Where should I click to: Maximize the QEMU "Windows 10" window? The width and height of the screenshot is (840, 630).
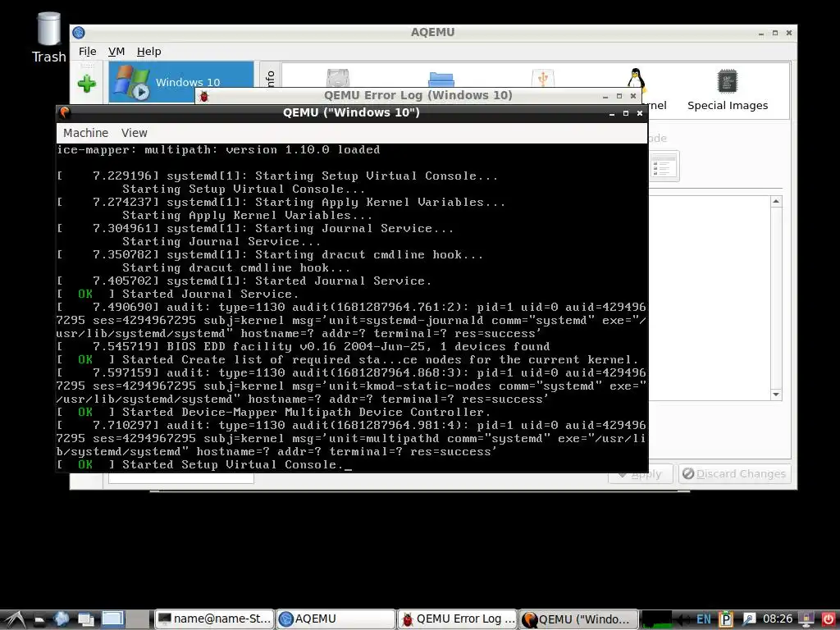point(626,113)
